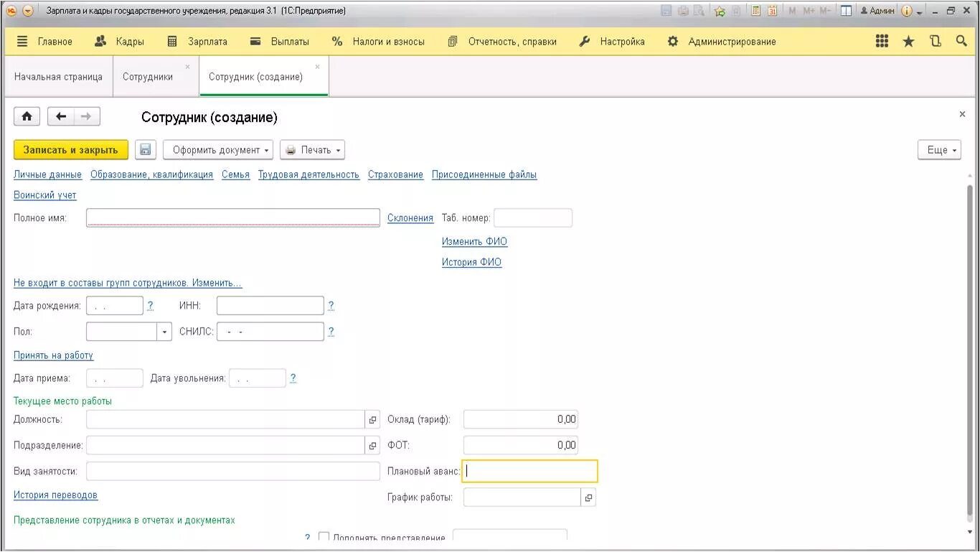Open Образование, квалификация link
The height and width of the screenshot is (552, 980).
[151, 174]
